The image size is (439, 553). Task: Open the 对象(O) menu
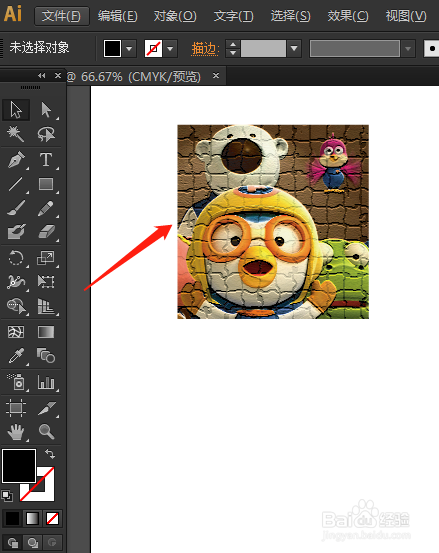(175, 16)
